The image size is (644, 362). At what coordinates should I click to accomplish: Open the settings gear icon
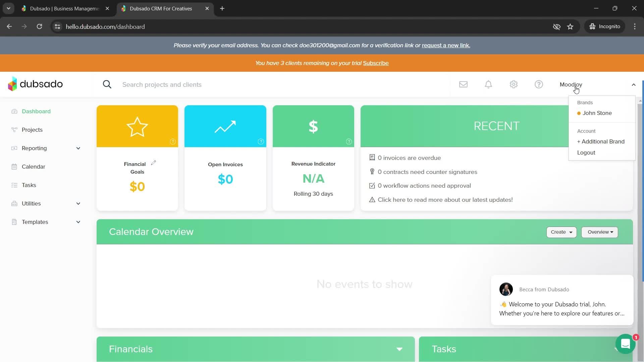coord(514,84)
